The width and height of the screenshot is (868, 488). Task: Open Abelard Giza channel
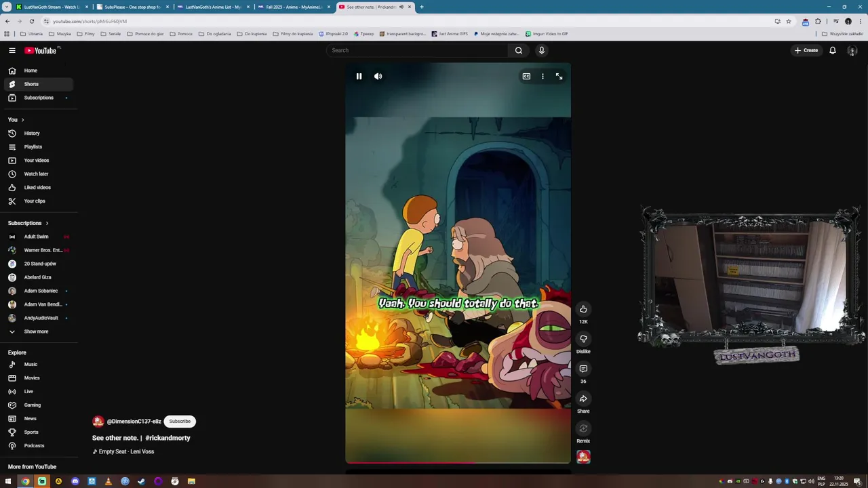pos(39,277)
